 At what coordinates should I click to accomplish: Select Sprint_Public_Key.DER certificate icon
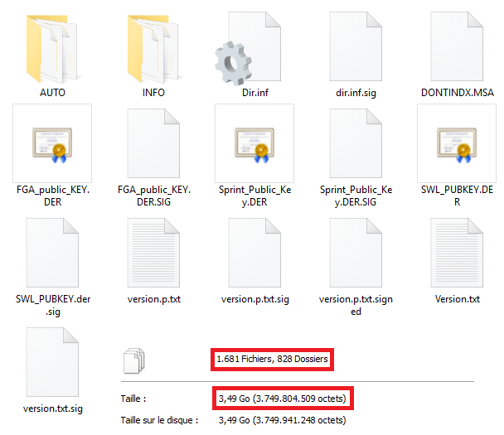pos(254,143)
